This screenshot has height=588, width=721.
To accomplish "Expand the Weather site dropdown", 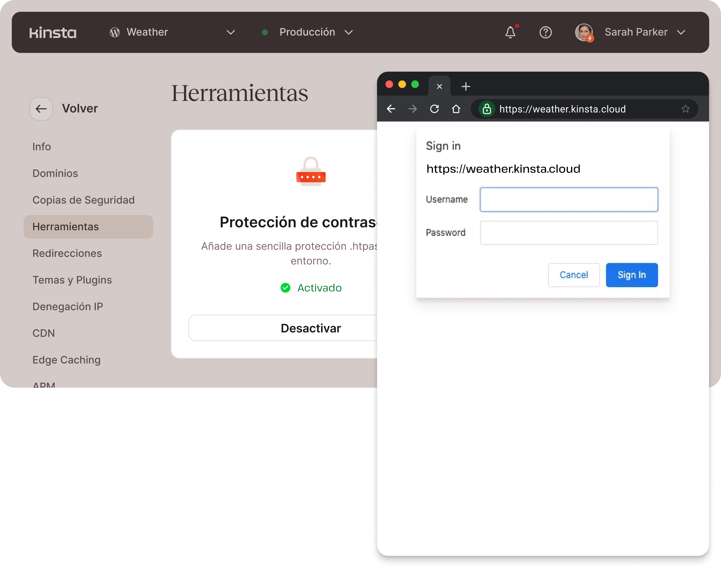I will [231, 33].
